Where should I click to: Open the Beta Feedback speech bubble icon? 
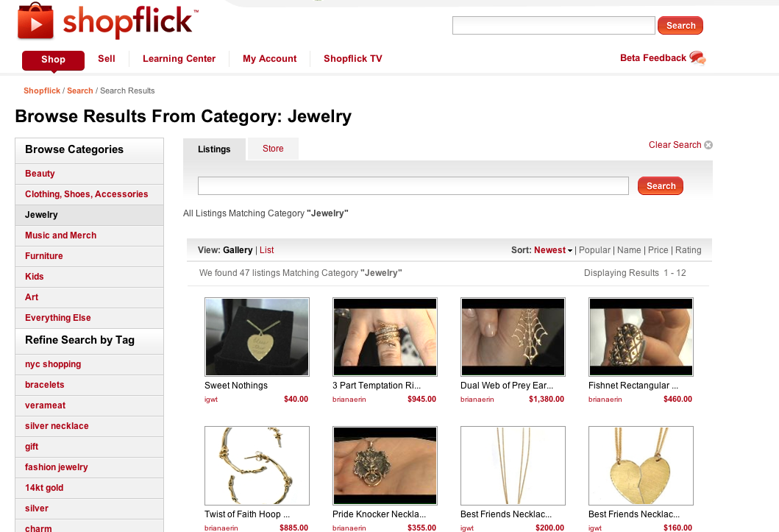coord(697,58)
